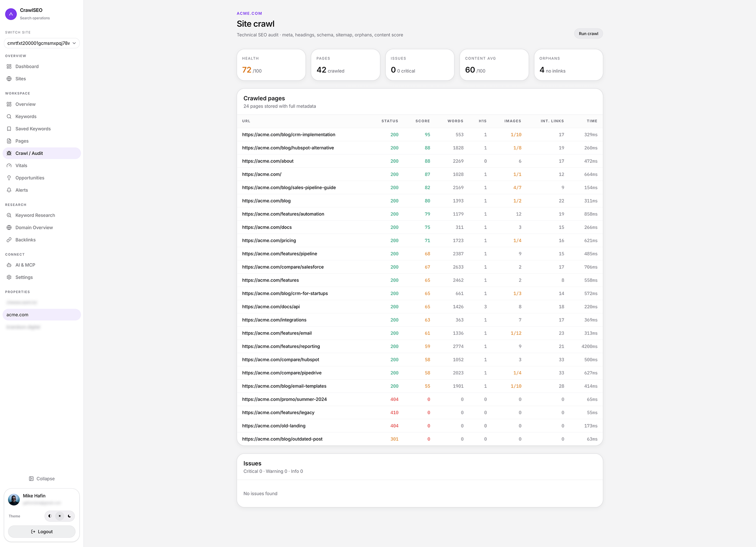
Task: Click the Opportunities lightbulb icon
Action: pyautogui.click(x=9, y=178)
